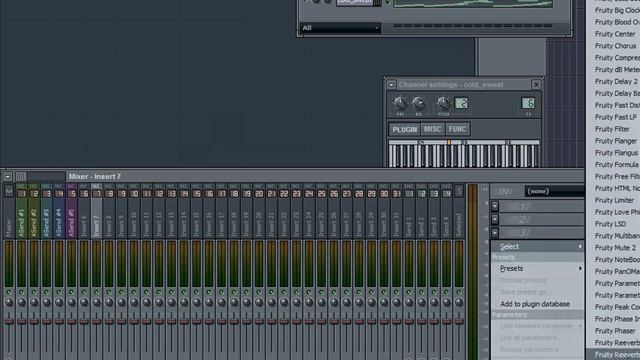Choose Add to plugin database
Screen dimensions: 640x360
(x=535, y=304)
